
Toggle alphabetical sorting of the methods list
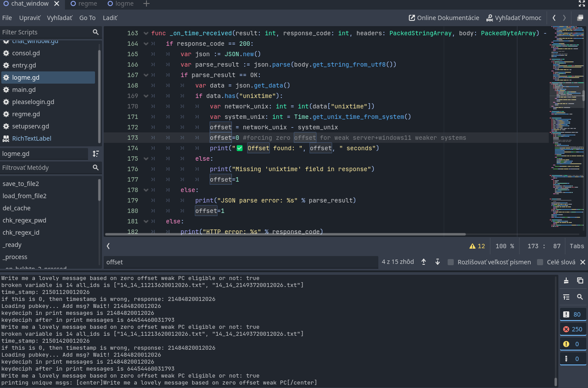96,154
